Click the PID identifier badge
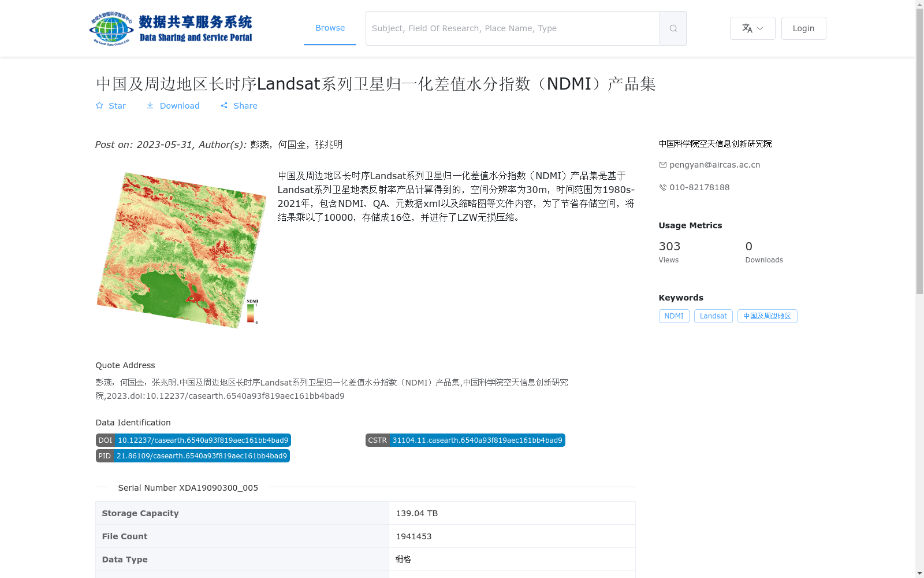Viewport: 924px width, 578px height. click(192, 456)
